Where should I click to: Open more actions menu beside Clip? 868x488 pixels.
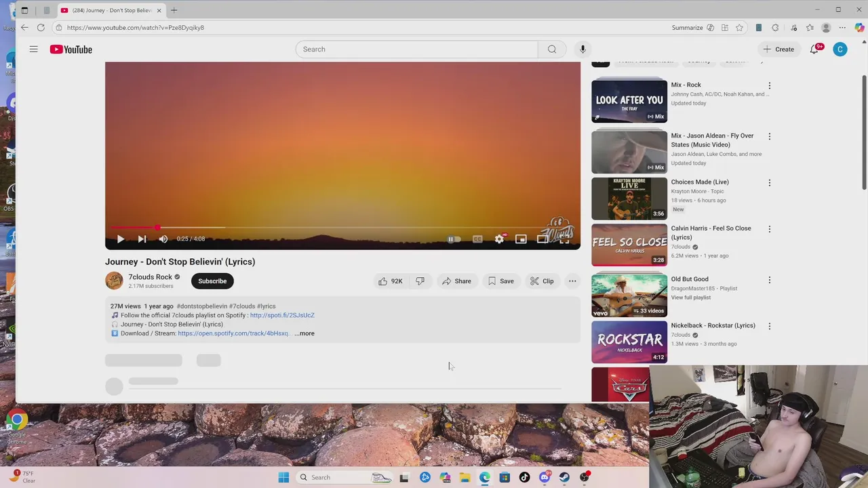point(572,281)
